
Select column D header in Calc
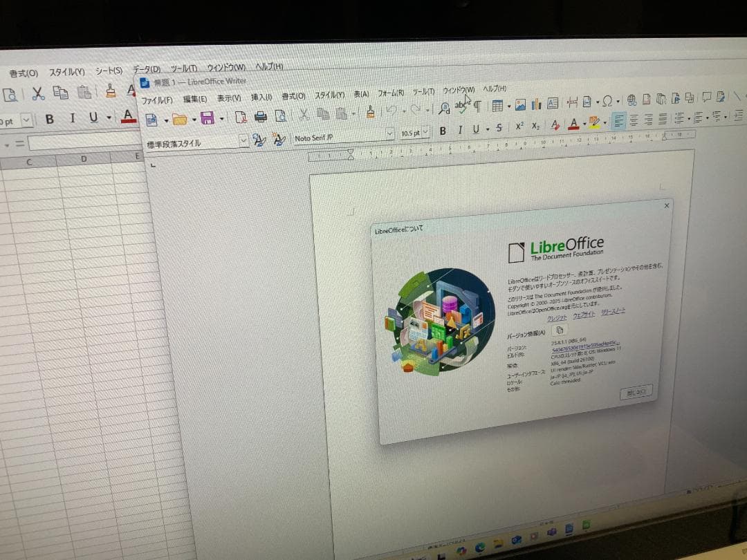pyautogui.click(x=84, y=160)
